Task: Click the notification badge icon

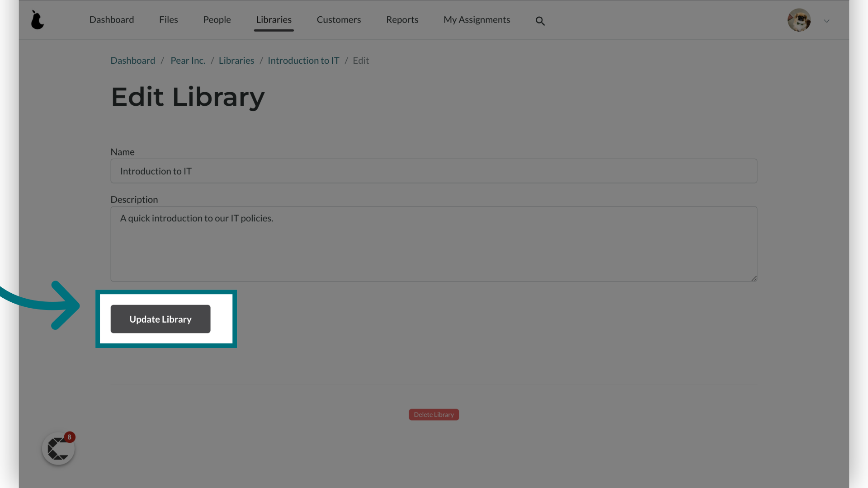Action: (69, 437)
